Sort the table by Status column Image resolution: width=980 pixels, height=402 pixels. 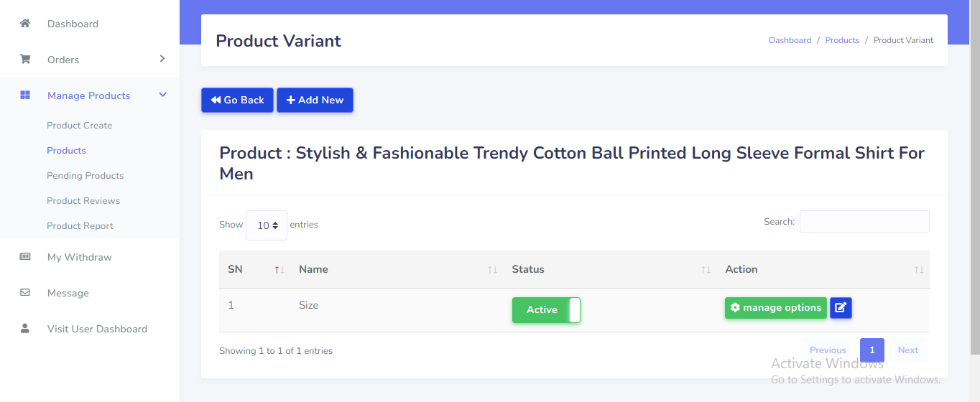pos(706,270)
